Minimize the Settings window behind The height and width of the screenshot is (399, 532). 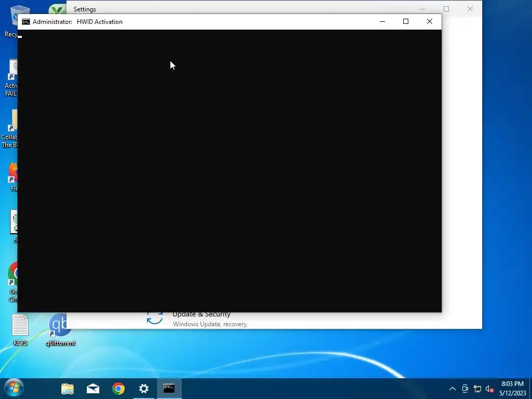pos(422,9)
